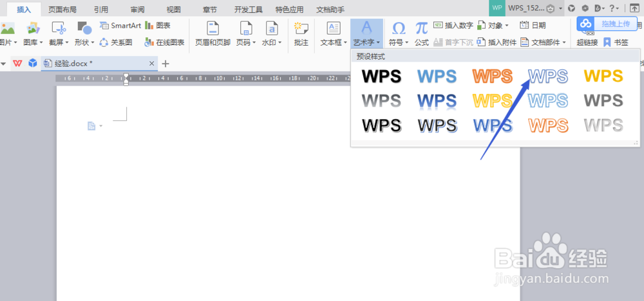644x301 pixels.
Task: Click Document Parts (文档部件)
Action: pos(543,42)
